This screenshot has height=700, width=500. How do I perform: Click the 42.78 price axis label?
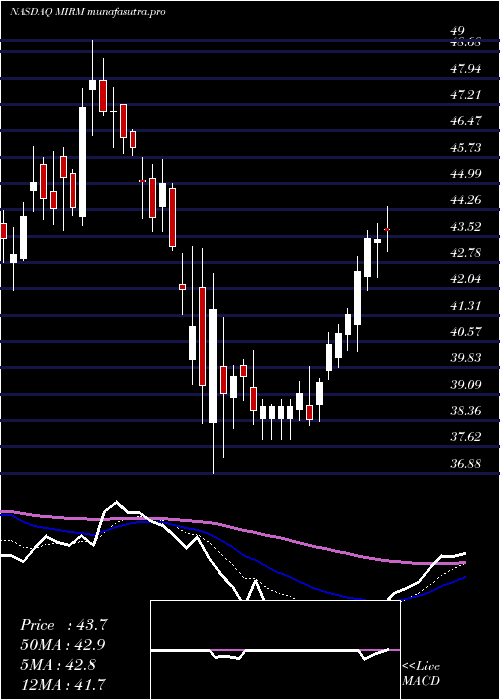pos(466,253)
